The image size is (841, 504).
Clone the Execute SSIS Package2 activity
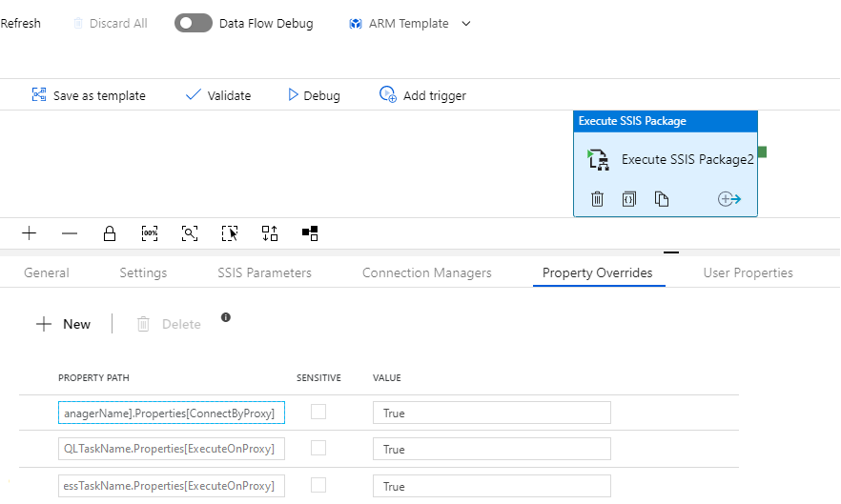[662, 199]
